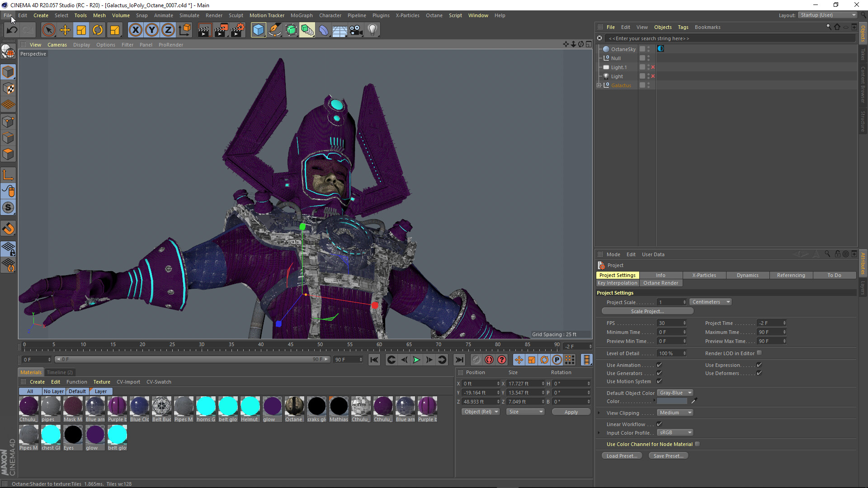Select the Scale tool
This screenshot has width=868, height=488.
tap(81, 30)
